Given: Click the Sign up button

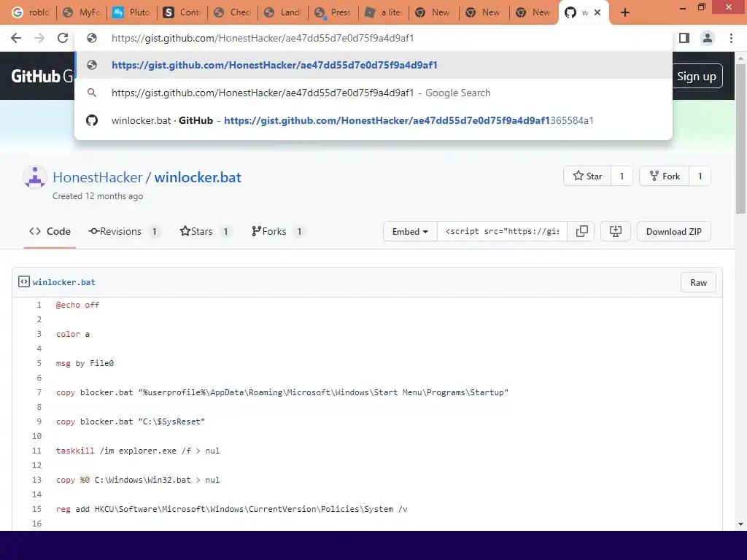Looking at the screenshot, I should tap(697, 76).
